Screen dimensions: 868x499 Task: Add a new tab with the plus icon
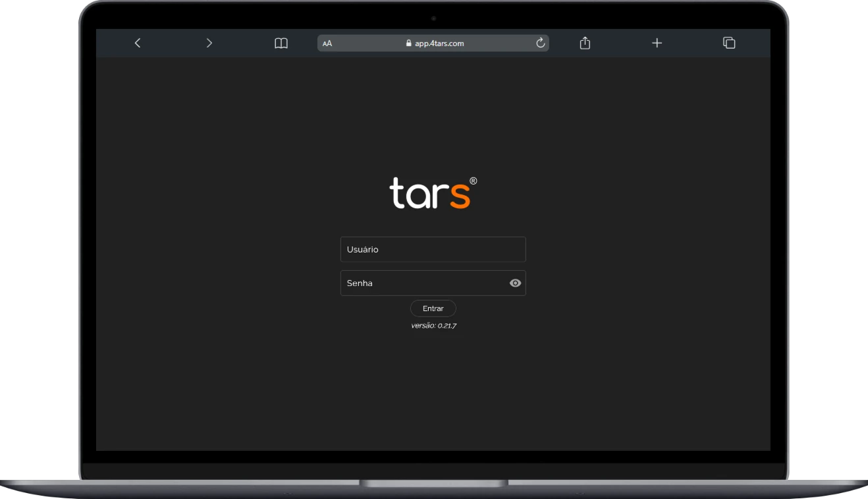tap(657, 43)
